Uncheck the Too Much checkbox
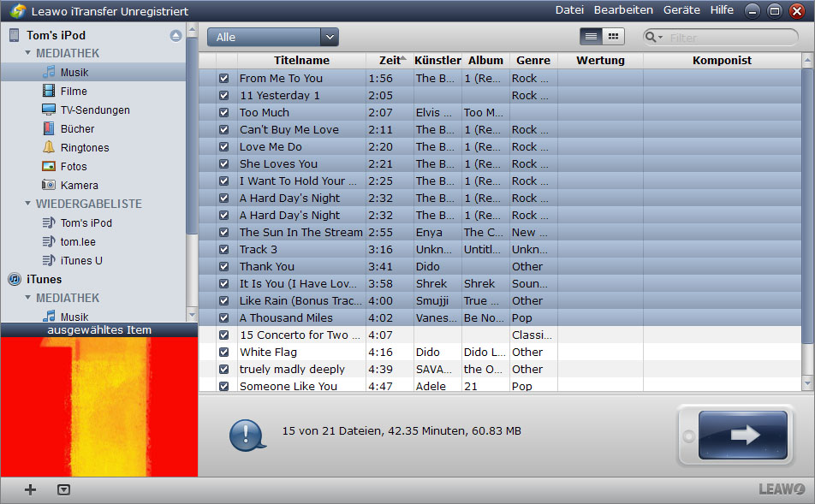Viewport: 815px width, 504px height. pos(224,113)
